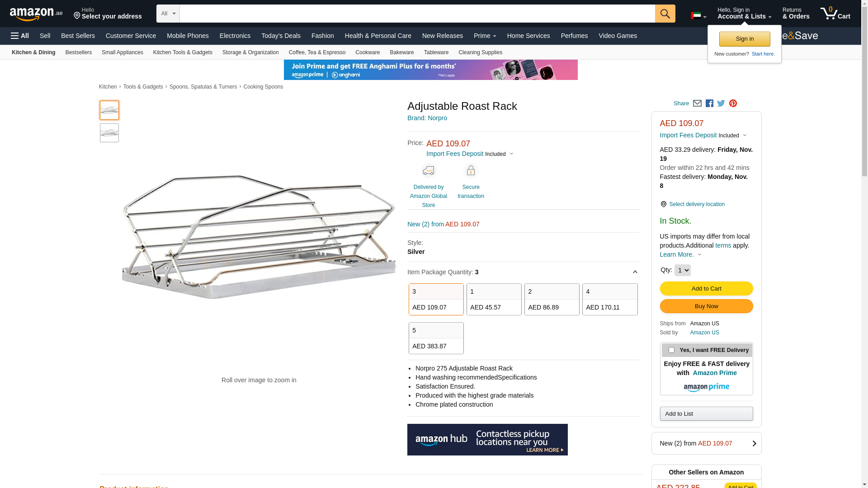Viewport: 868px width, 488px height.
Task: Open Today's Deals in navigation bar
Action: point(280,36)
